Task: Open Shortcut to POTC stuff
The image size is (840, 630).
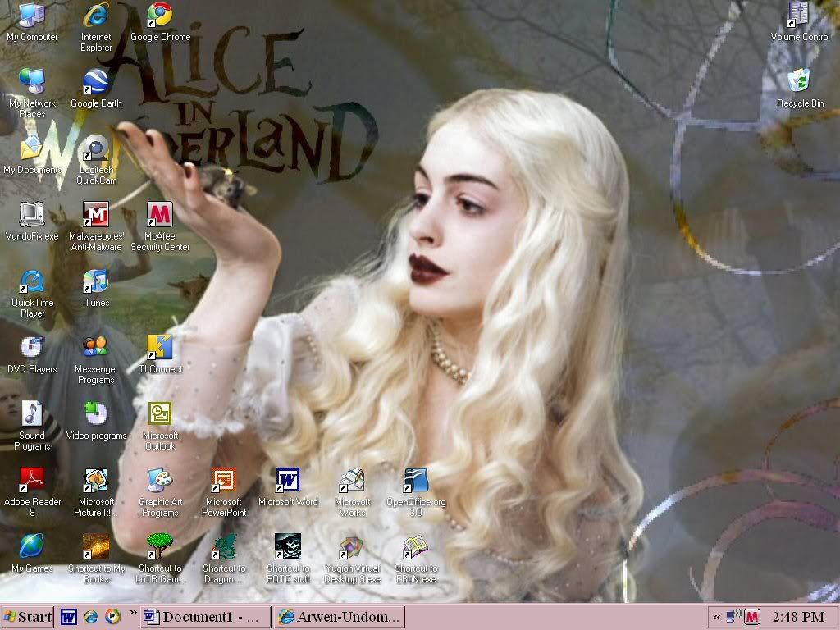Action: pos(288,559)
